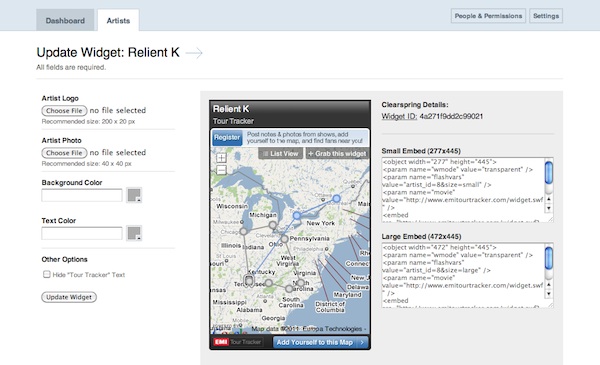Select the highlighted marker in Tennessee
The image size is (600, 365).
pos(249,280)
